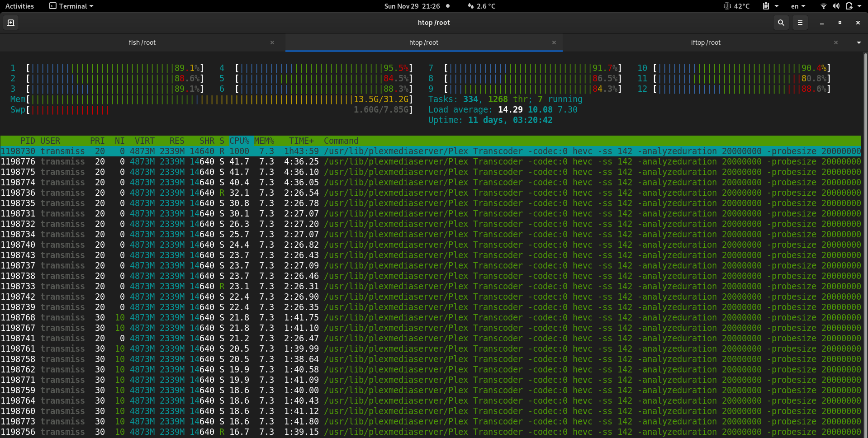Click the SHR column header
Screen dimensions: 868x438
click(x=207, y=141)
